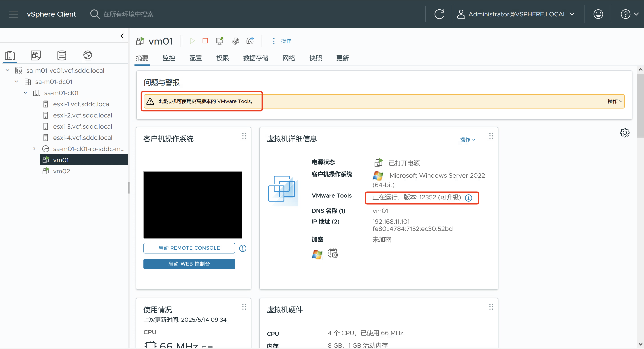Open 操作 dropdown in 虚拟机详细信息 card
The width and height of the screenshot is (644, 349).
[467, 140]
